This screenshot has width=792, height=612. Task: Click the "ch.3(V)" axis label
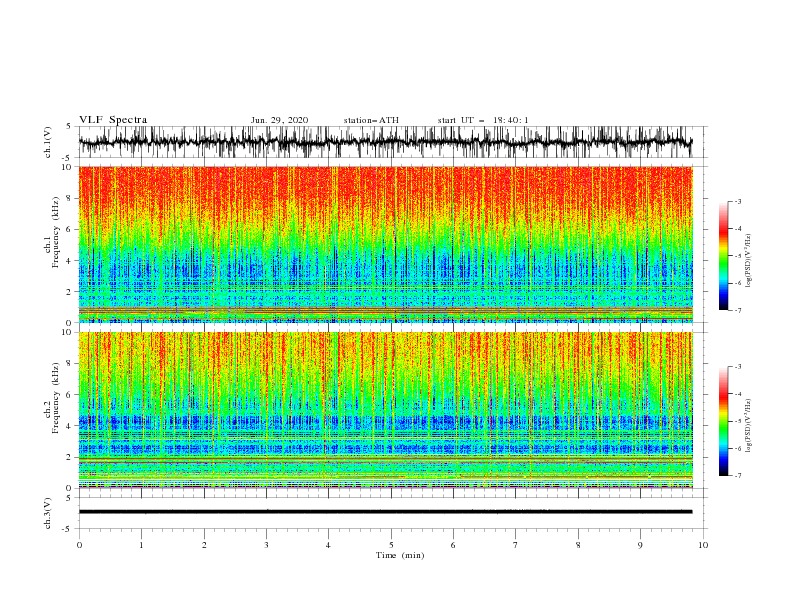[48, 513]
